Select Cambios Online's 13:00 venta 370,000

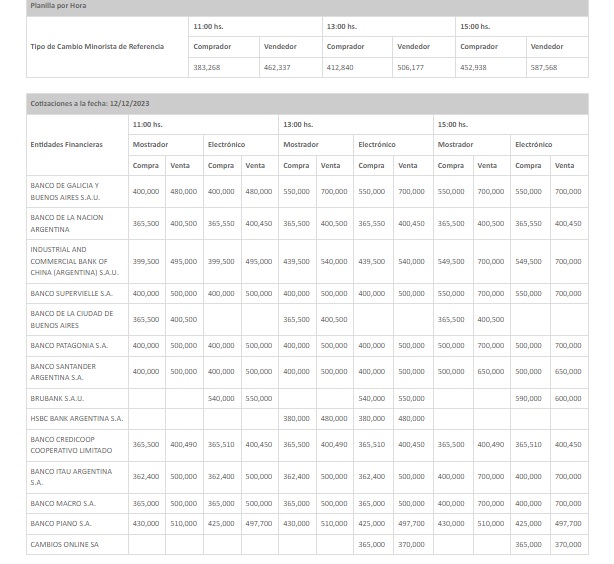coord(411,544)
